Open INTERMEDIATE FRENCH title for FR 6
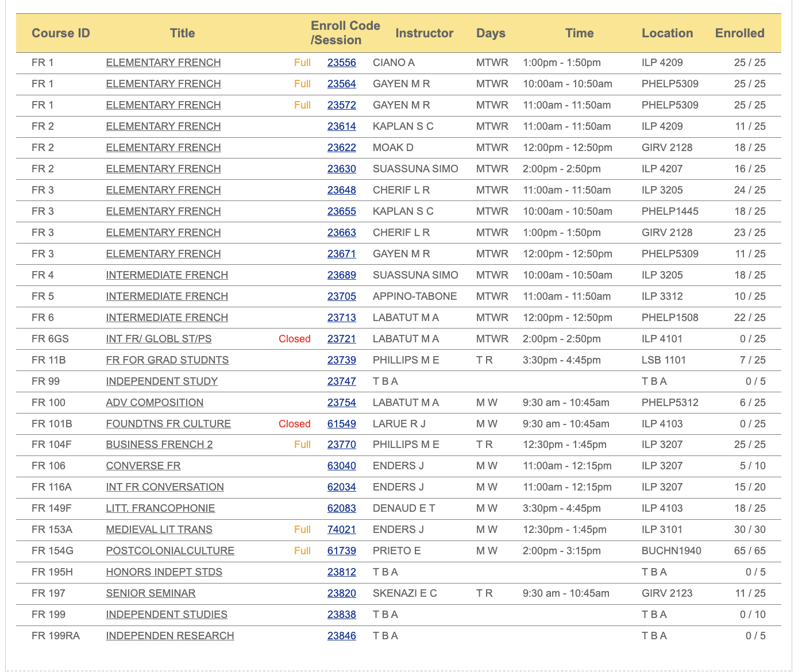Screen dimensions: 802x672 point(167,318)
